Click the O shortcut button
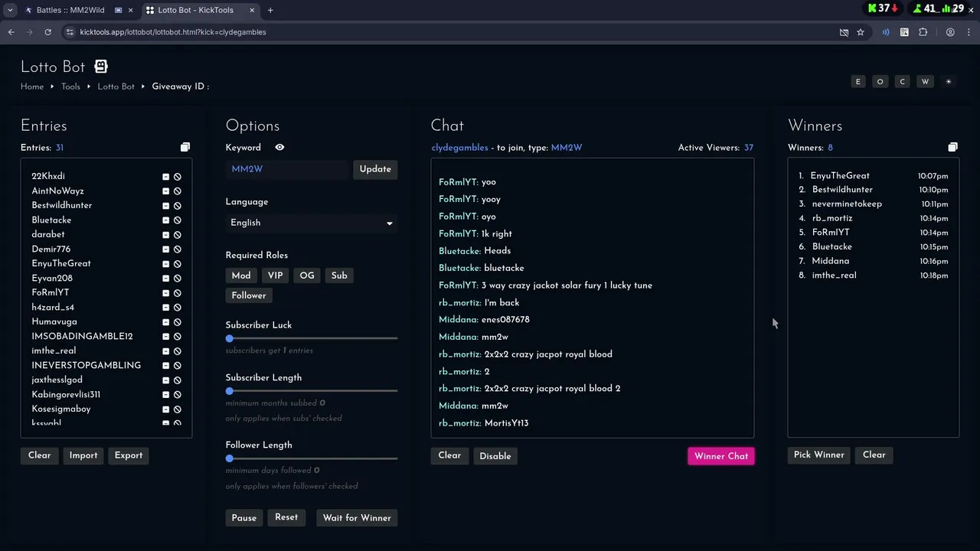The height and width of the screenshot is (551, 980). pyautogui.click(x=880, y=82)
